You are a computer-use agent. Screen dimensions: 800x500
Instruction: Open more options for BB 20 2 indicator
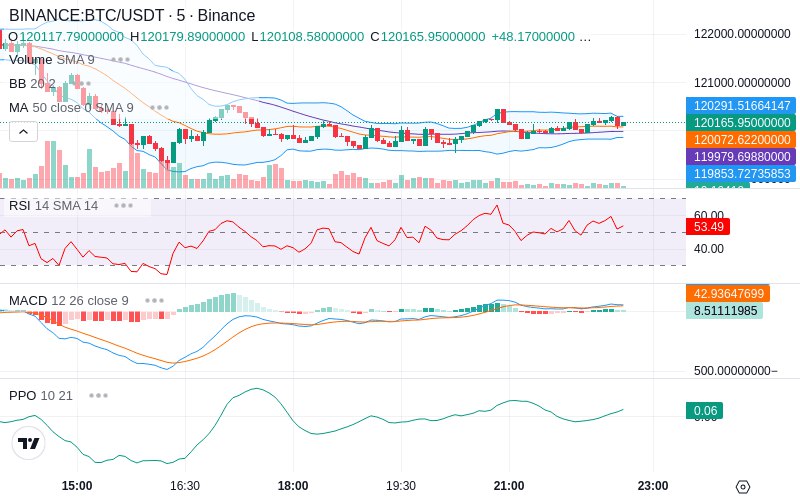click(84, 84)
